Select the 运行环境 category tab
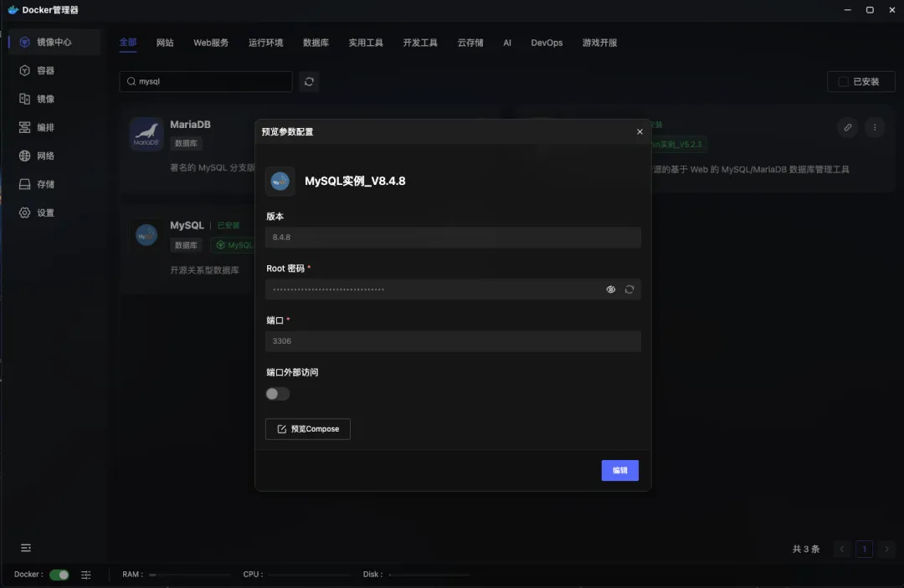The height and width of the screenshot is (588, 904). (266, 43)
